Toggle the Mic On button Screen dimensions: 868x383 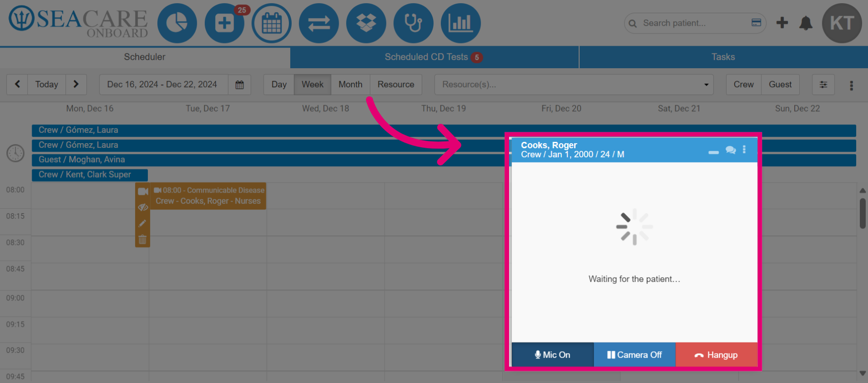tap(552, 355)
